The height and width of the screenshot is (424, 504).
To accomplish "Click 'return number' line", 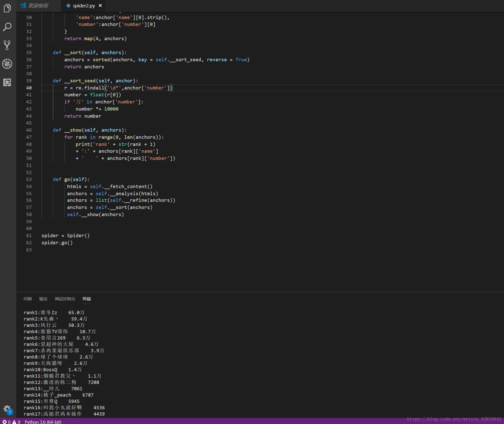I will click(83, 116).
